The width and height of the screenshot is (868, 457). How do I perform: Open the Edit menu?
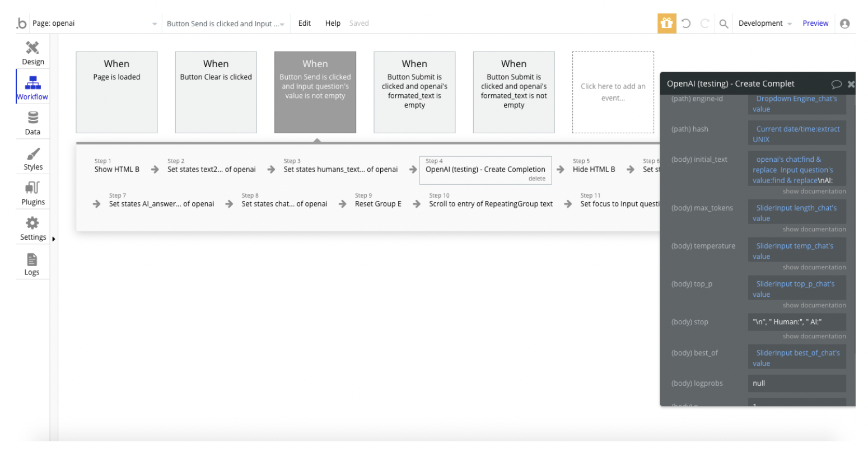(x=305, y=23)
